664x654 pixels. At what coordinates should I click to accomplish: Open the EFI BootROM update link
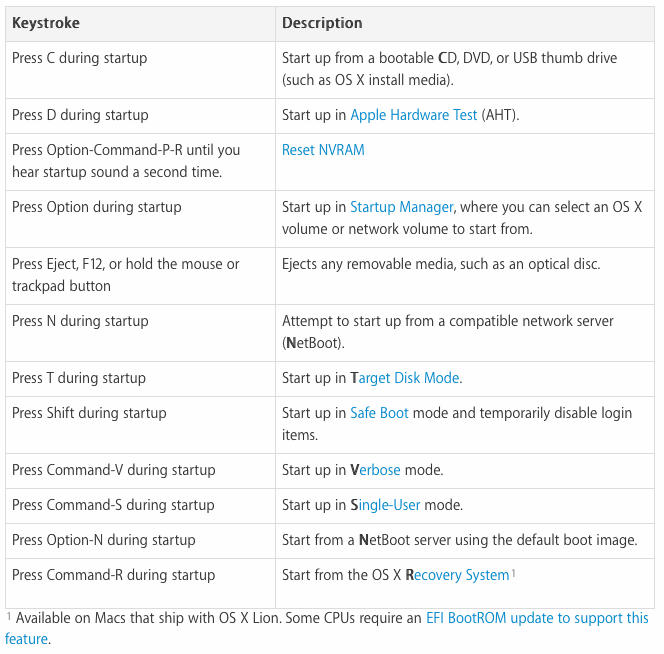pyautogui.click(x=537, y=618)
